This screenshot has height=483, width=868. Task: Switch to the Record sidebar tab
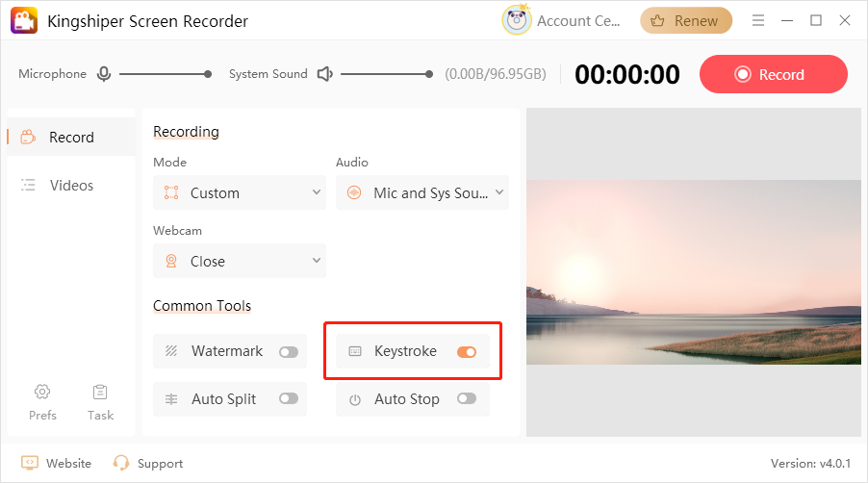point(71,137)
